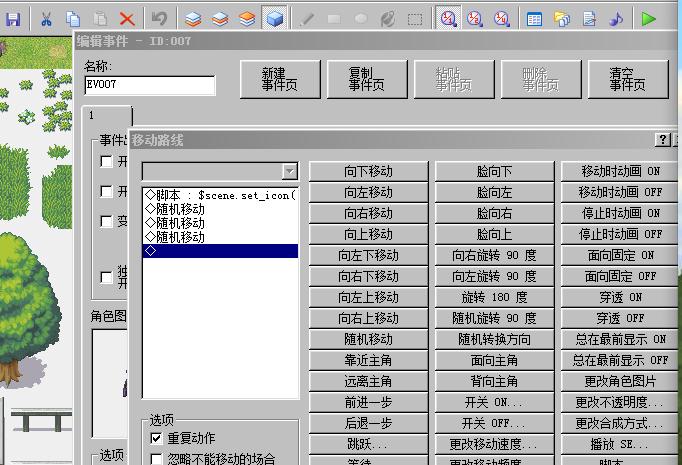Open the Sound test music note icon
The image size is (682, 465).
coord(616,19)
